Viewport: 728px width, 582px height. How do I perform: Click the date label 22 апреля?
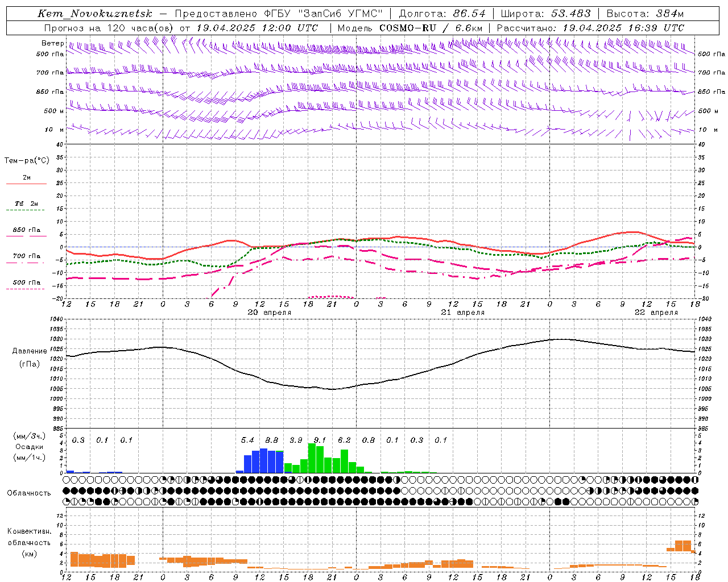point(656,313)
